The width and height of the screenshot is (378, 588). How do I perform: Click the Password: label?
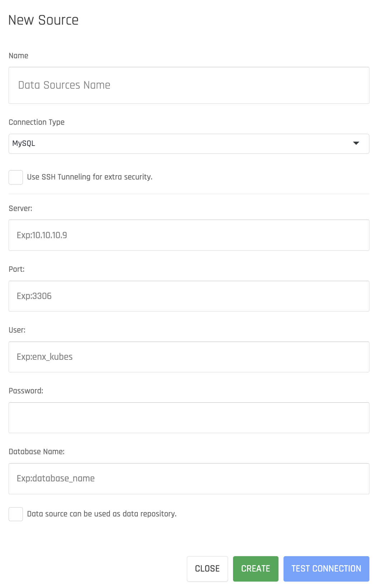click(x=26, y=391)
